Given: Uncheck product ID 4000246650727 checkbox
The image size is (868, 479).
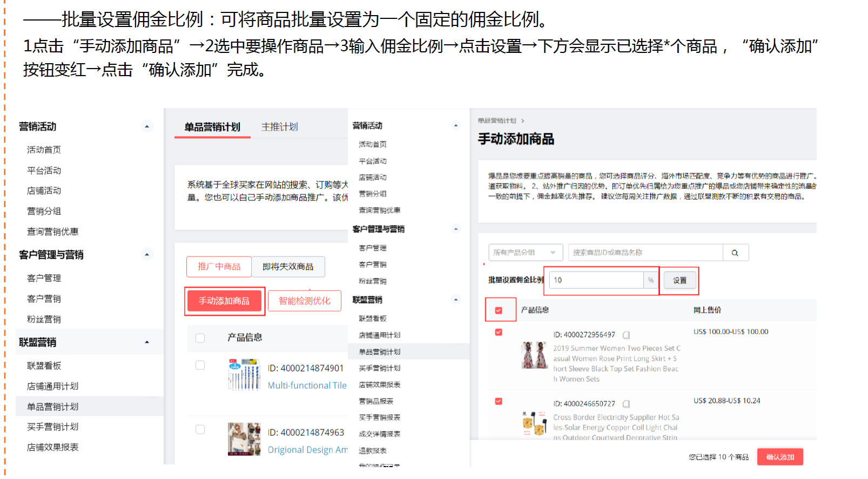Looking at the screenshot, I should click(499, 401).
